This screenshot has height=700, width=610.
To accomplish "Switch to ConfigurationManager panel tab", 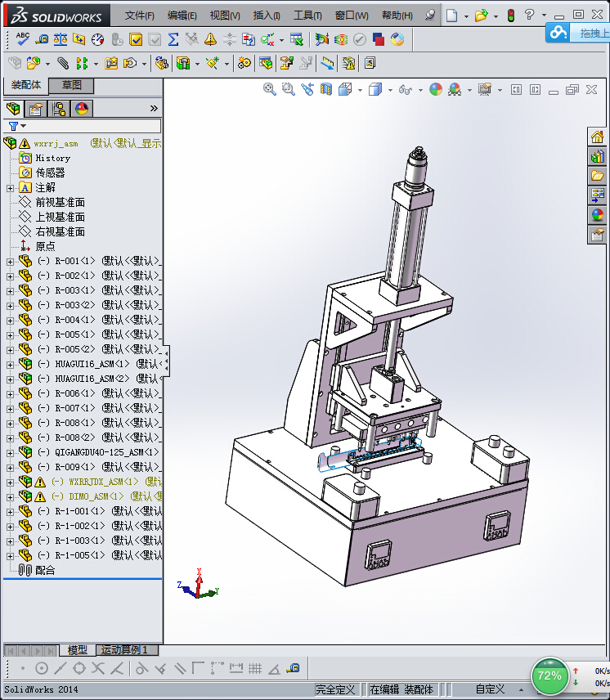I will pyautogui.click(x=59, y=109).
